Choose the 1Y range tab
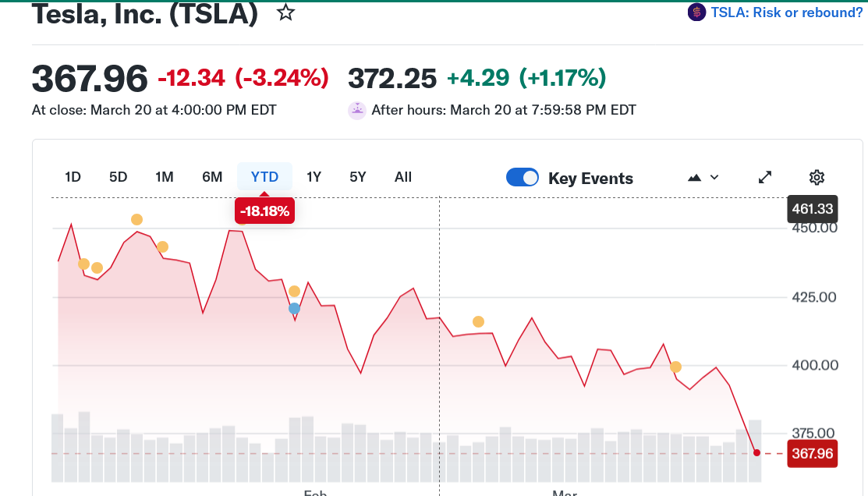This screenshot has height=496, width=868. click(314, 177)
